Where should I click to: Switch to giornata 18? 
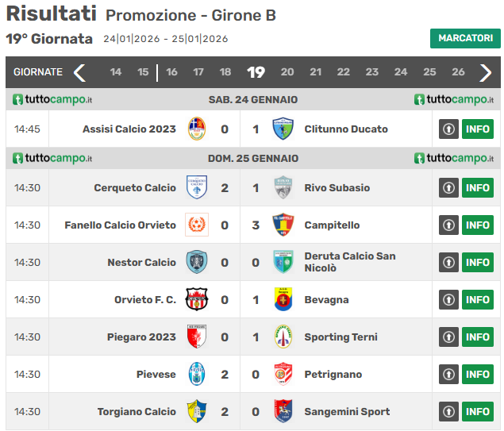(x=225, y=72)
